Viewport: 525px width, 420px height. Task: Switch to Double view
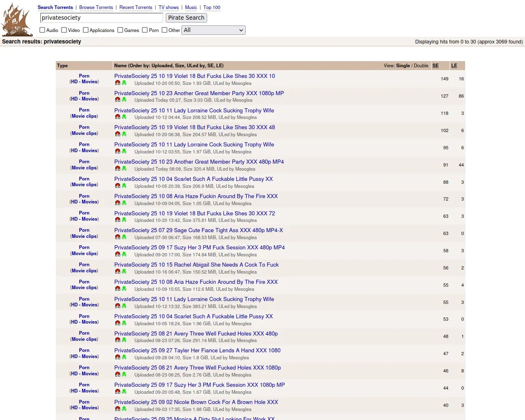tap(421, 66)
